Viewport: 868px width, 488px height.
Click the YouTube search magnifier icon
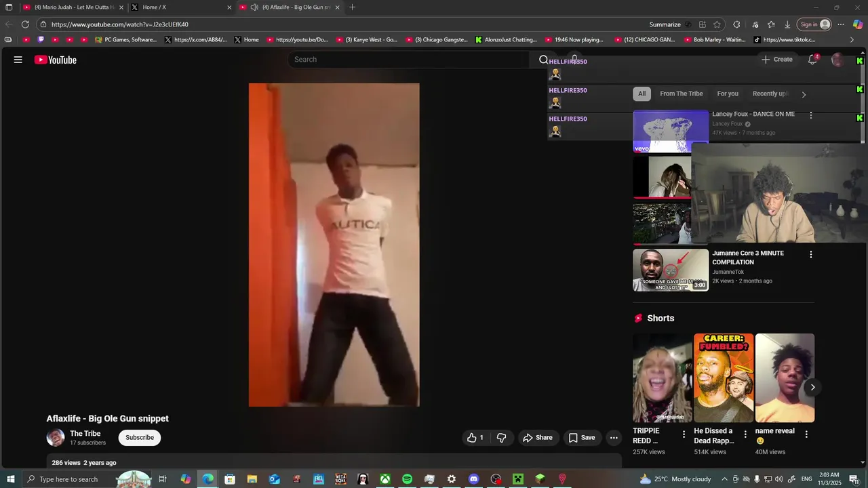(x=543, y=60)
